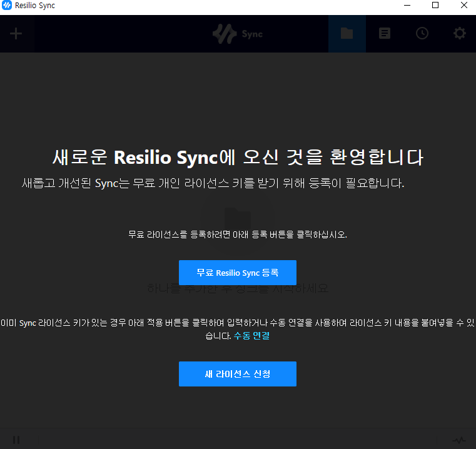The width and height of the screenshot is (476, 449).
Task: Minimize the Resilio Sync window
Action: pos(407,6)
